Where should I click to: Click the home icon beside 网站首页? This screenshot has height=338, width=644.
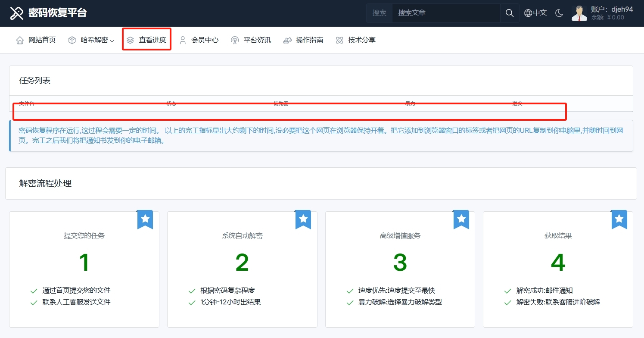[x=20, y=40]
